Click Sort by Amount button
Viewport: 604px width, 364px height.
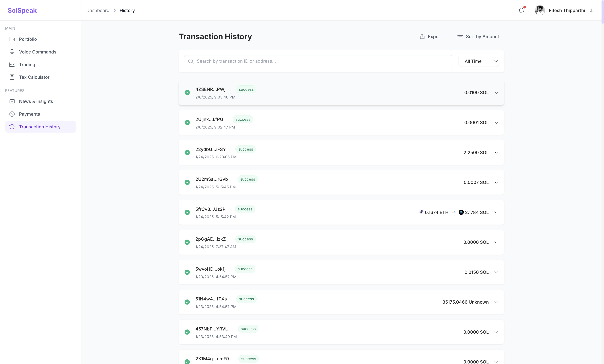click(x=478, y=37)
